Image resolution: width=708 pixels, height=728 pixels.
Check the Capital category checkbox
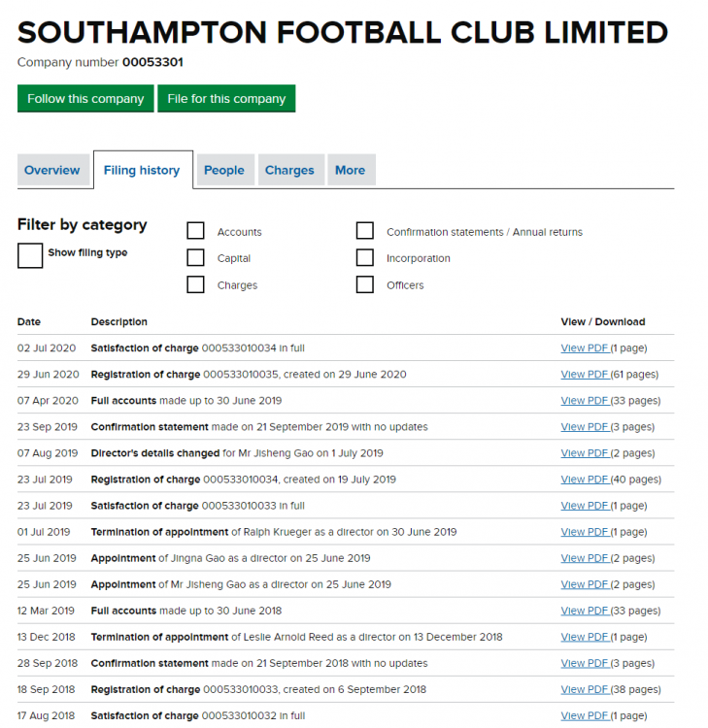coord(196,258)
